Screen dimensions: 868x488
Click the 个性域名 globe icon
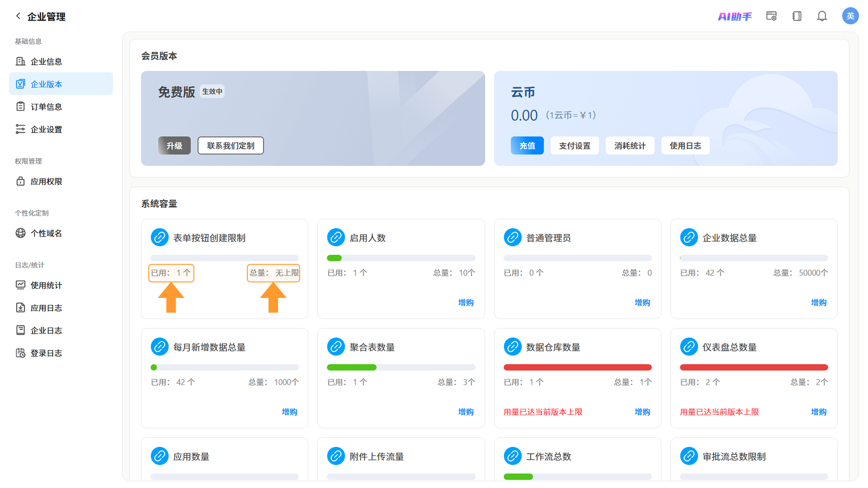[x=21, y=233]
